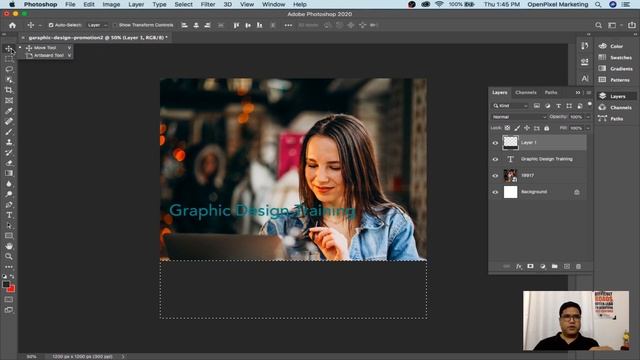Open the Gradients panel button
The width and height of the screenshot is (640, 360).
pyautogui.click(x=616, y=69)
